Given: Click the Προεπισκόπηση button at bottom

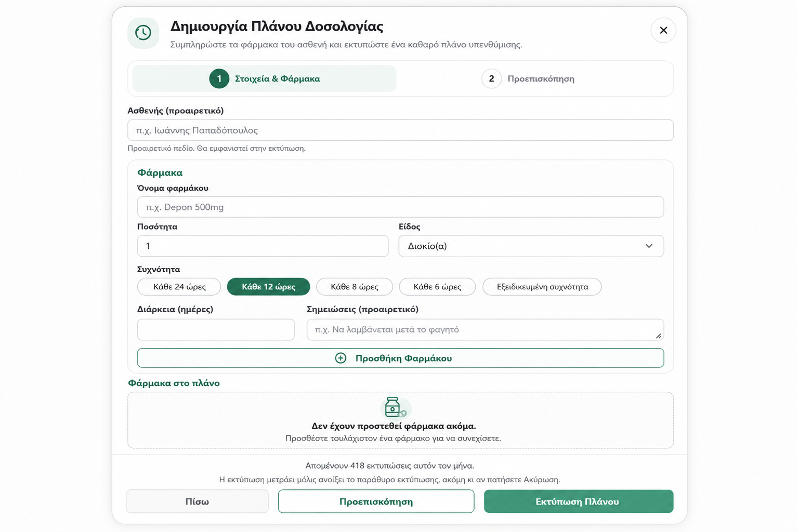Looking at the screenshot, I should (x=376, y=501).
